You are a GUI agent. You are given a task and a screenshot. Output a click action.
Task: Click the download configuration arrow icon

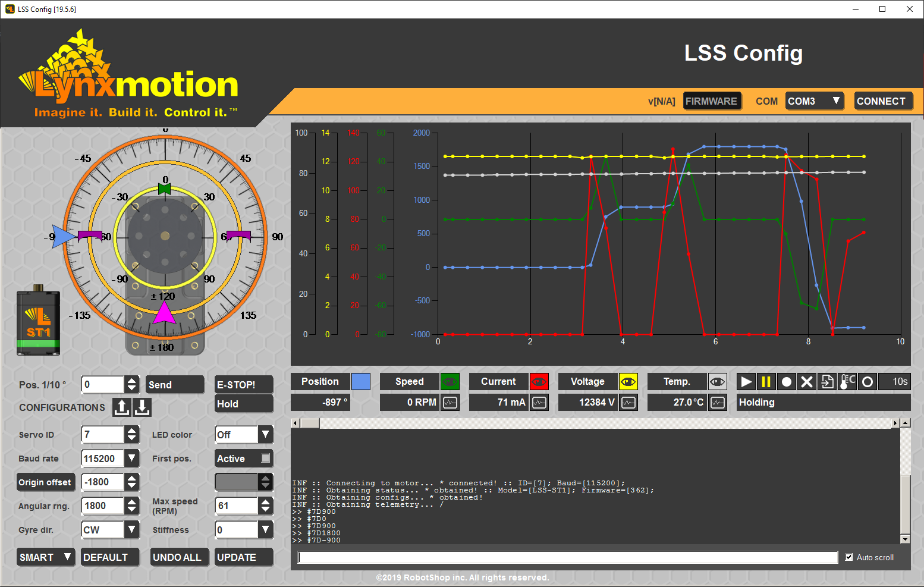[142, 407]
